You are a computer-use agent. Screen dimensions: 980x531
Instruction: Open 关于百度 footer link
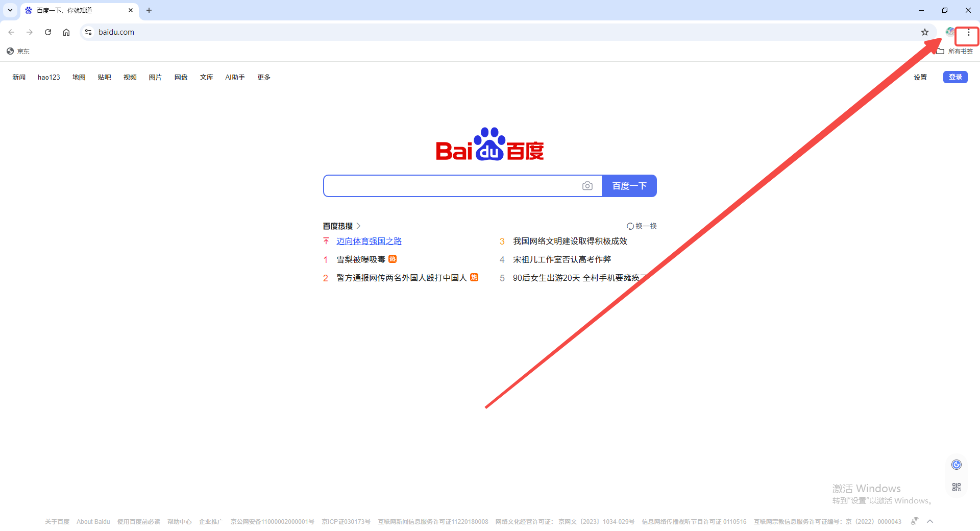(x=57, y=522)
